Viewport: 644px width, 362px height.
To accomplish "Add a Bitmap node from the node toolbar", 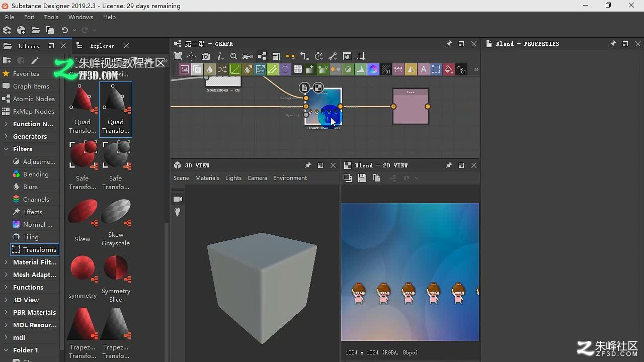I will 185,69.
